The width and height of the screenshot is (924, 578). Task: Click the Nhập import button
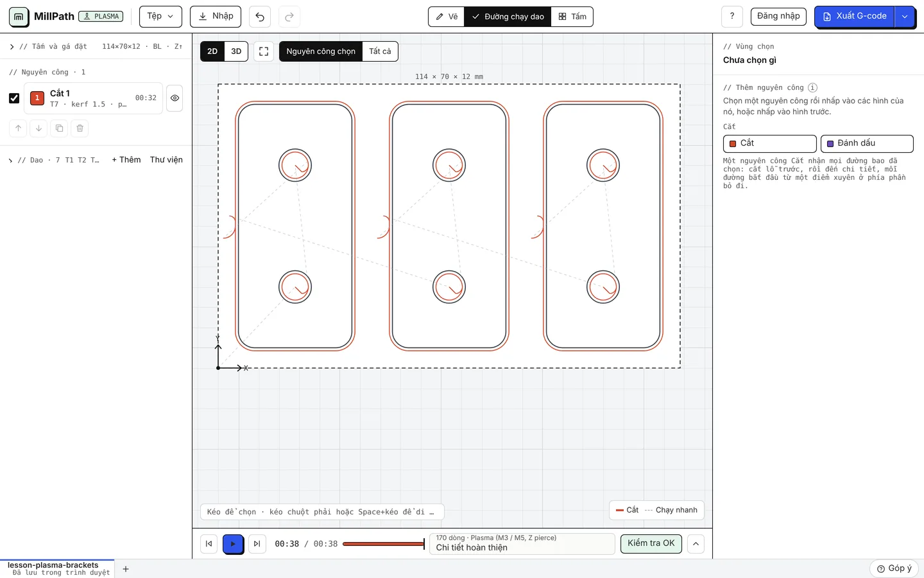point(216,17)
